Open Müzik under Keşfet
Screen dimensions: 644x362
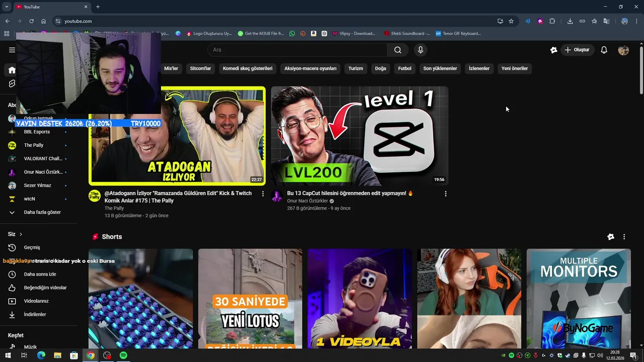coord(38,347)
